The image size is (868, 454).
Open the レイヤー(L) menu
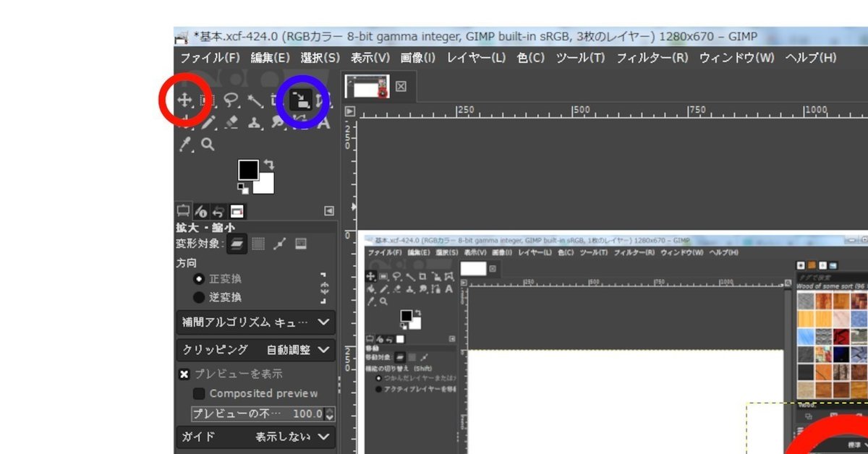tap(476, 58)
